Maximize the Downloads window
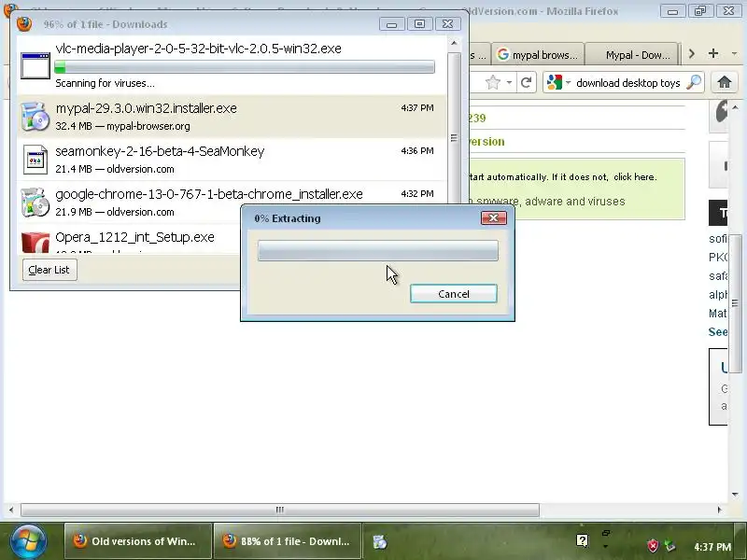The height and width of the screenshot is (560, 747). pos(419,24)
